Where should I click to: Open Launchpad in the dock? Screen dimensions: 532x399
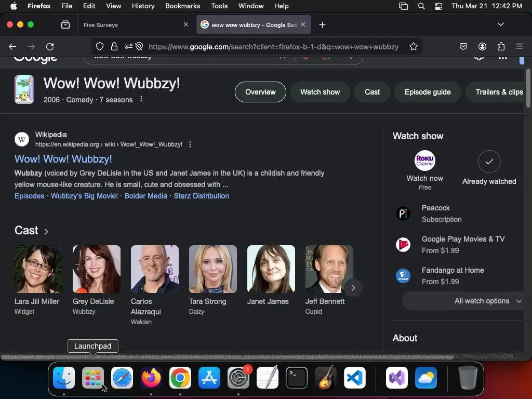pos(93,378)
